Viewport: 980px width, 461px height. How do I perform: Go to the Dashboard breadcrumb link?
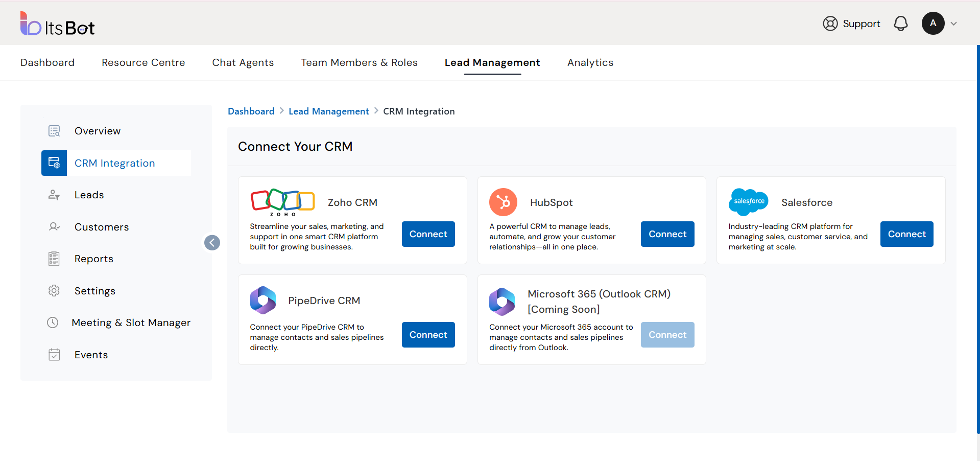[x=251, y=111]
